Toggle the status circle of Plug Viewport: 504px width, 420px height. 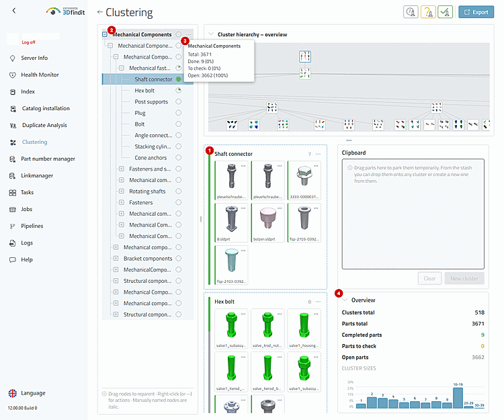[x=178, y=113]
